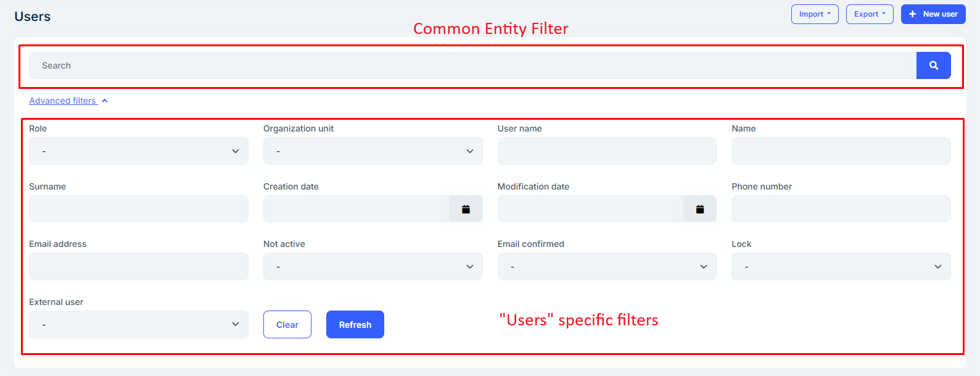This screenshot has height=376, width=980.
Task: Open the Import menu
Action: coord(815,14)
